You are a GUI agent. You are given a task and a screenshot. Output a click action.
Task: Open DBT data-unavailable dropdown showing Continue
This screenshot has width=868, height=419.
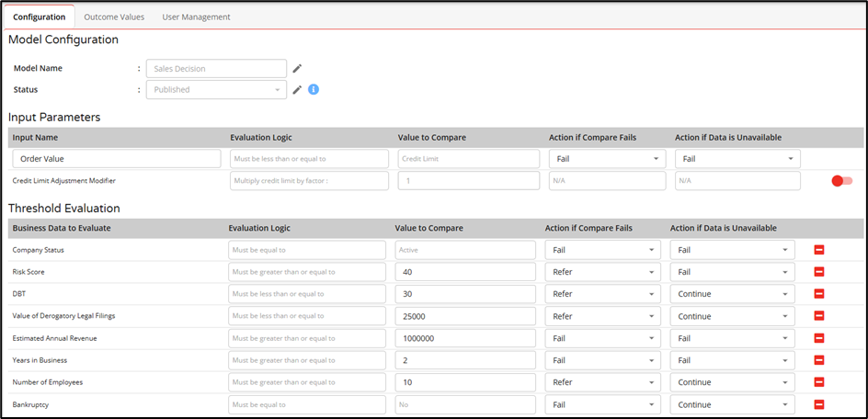coord(732,294)
